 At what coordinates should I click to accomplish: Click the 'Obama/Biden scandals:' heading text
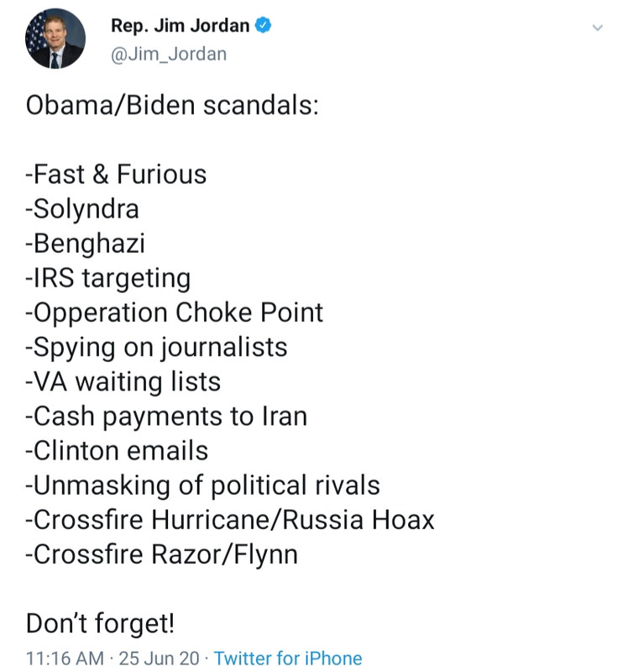(172, 106)
